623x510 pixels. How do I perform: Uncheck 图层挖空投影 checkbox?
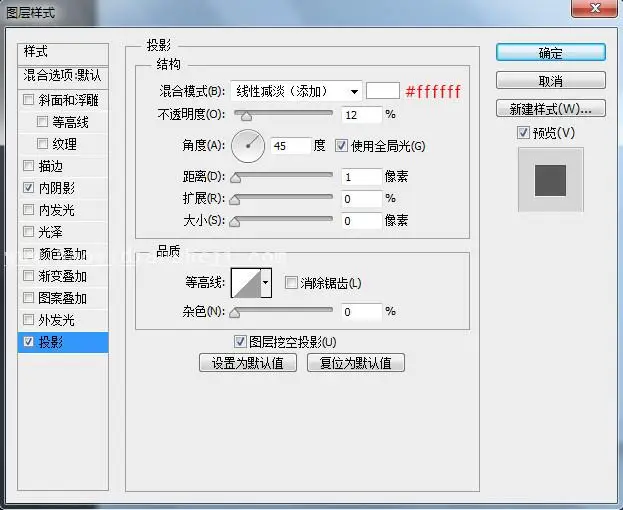(240, 341)
